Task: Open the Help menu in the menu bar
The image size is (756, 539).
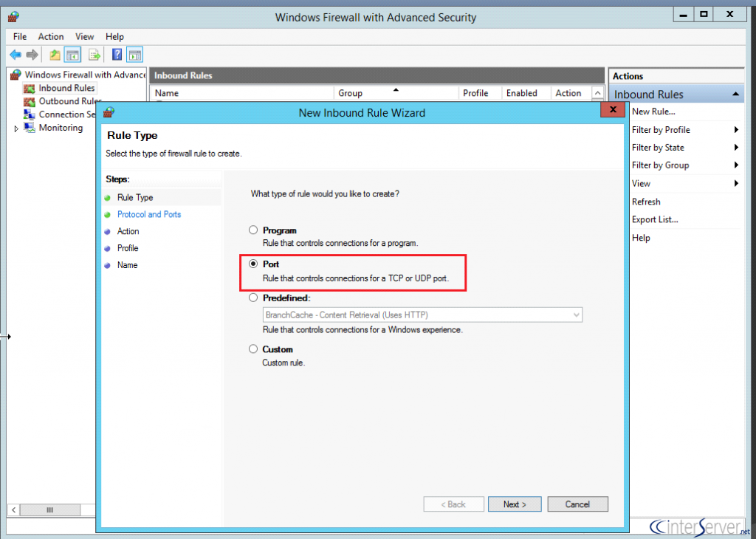Action: pos(114,37)
